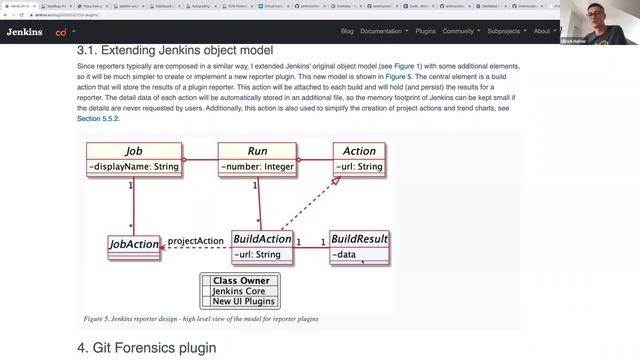
Task: Click the Figure 5 caption text
Action: [x=201, y=319]
